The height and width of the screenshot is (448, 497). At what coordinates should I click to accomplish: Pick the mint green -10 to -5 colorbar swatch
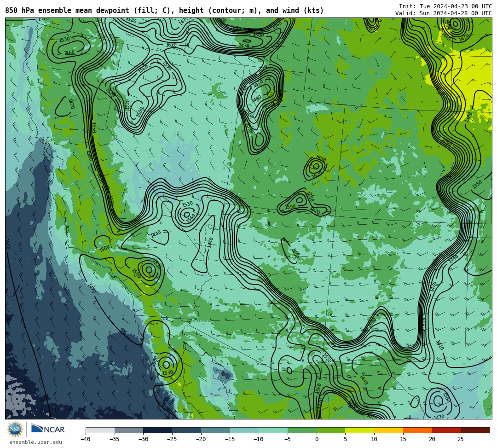[273, 430]
